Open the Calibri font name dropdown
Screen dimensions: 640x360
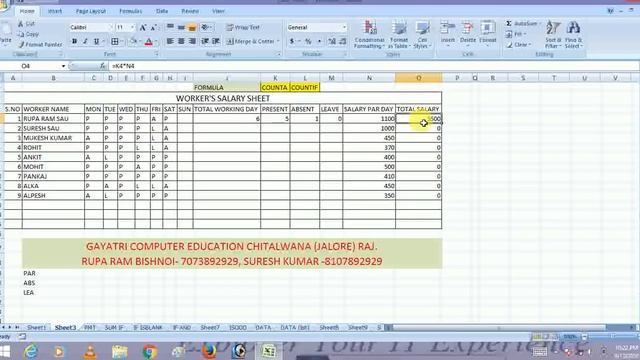pyautogui.click(x=110, y=27)
